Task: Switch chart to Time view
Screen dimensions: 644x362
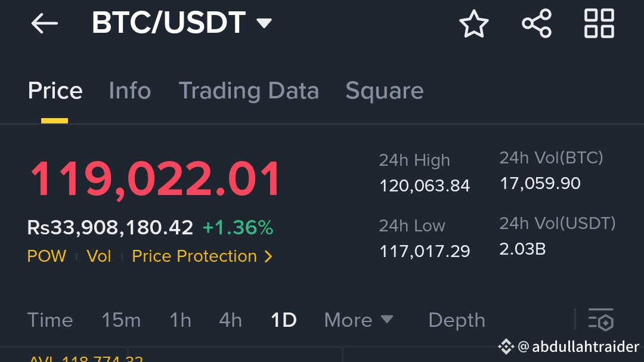Action: (50, 320)
